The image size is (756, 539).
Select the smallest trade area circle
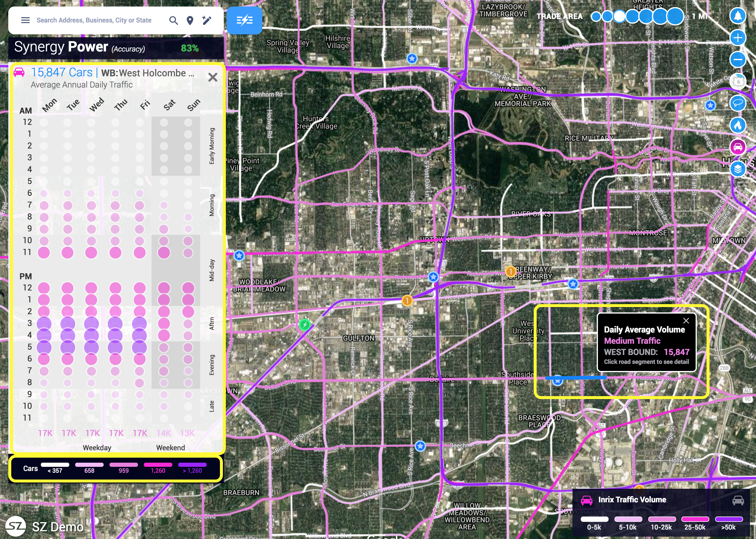pyautogui.click(x=596, y=16)
